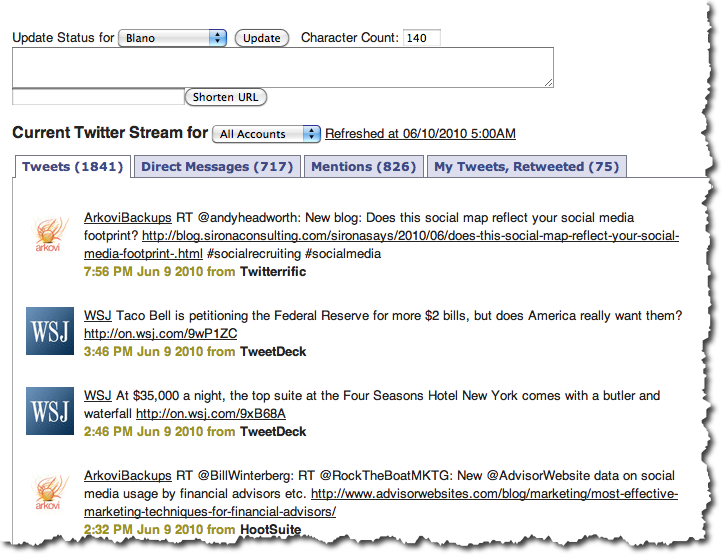This screenshot has width=723, height=556.
Task: Click the TweetDeck label on the Taco Bell tweet
Action: pyautogui.click(x=273, y=352)
